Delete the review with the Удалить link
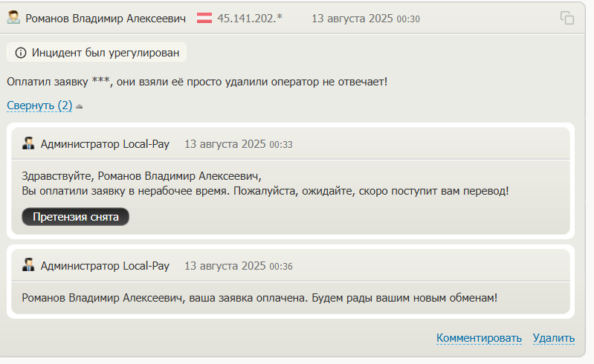This screenshot has height=364, width=594. (553, 338)
